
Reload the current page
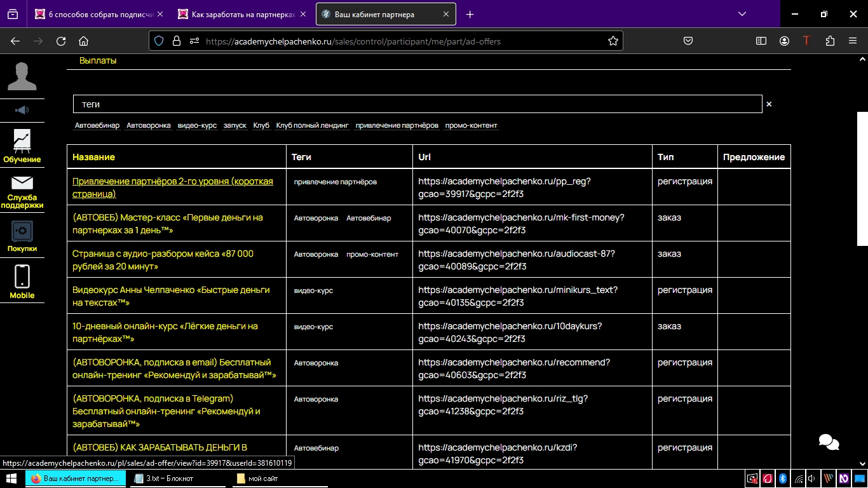tap(61, 41)
